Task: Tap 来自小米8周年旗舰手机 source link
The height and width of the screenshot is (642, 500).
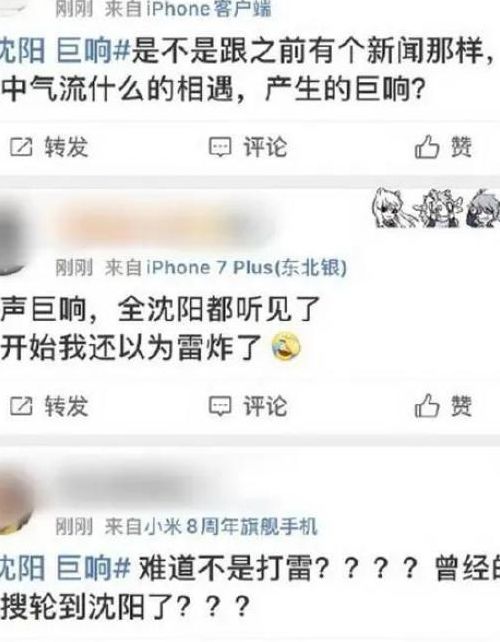Action: pos(211,527)
